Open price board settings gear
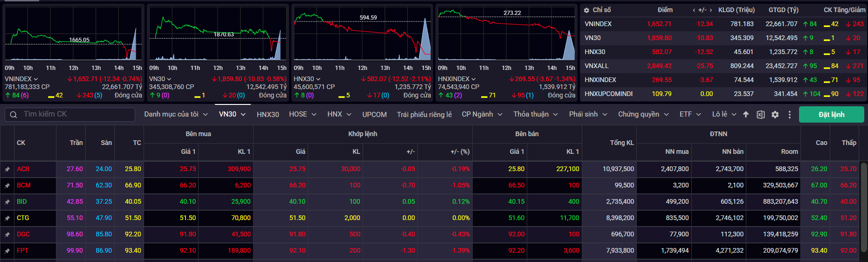The height and width of the screenshot is (262, 868). 775,115
